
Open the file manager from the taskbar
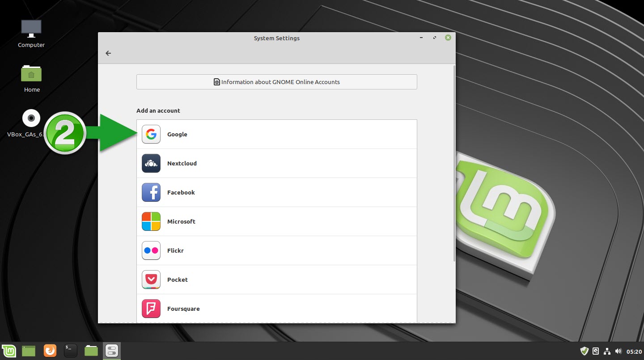91,351
